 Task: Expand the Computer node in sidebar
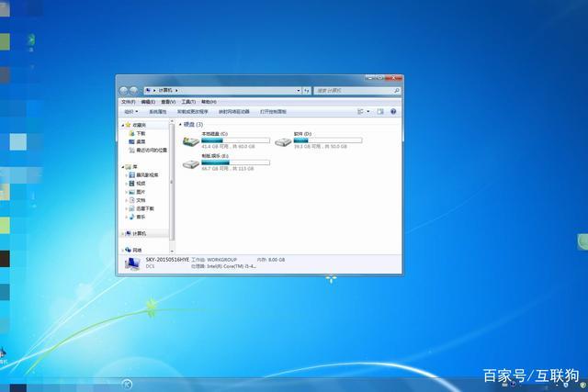[123, 233]
